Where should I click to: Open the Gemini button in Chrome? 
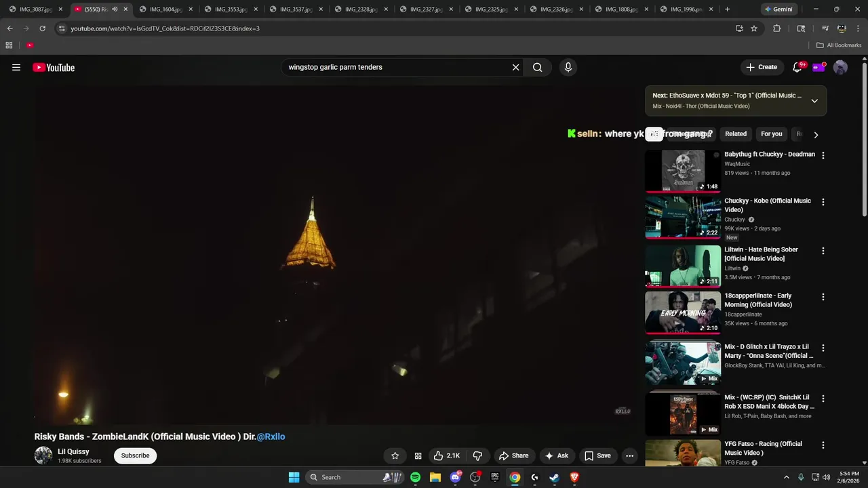pos(778,9)
